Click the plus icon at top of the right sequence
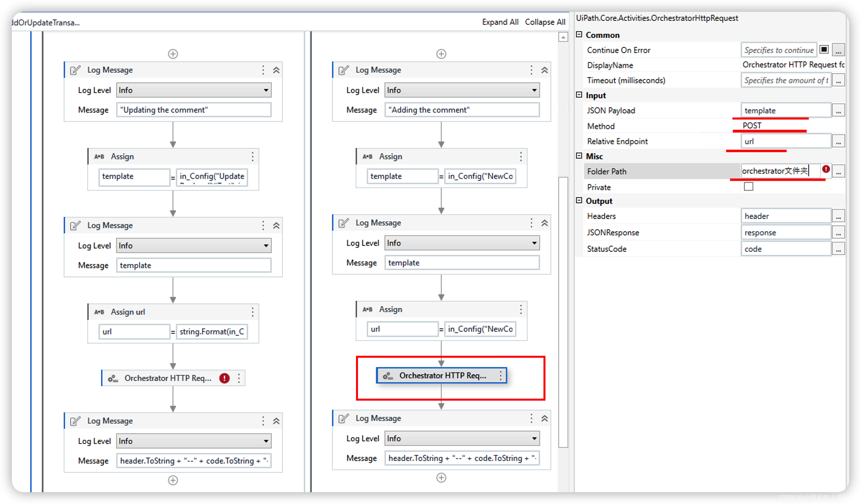 441,53
